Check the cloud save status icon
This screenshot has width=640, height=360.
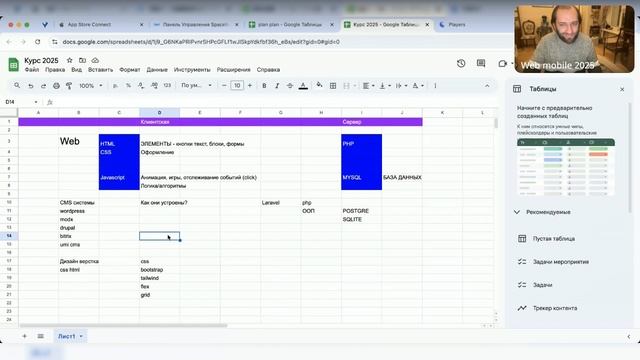tap(95, 60)
